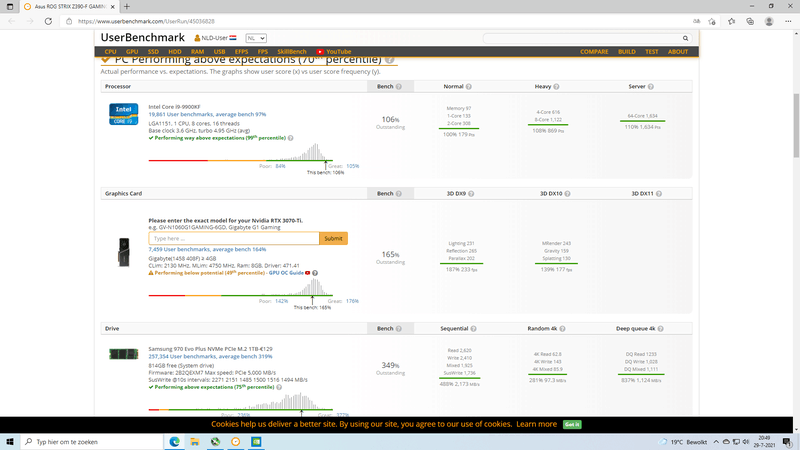This screenshot has height=450, width=800.
Task: Open the Favorites list icon
Action: click(x=732, y=21)
